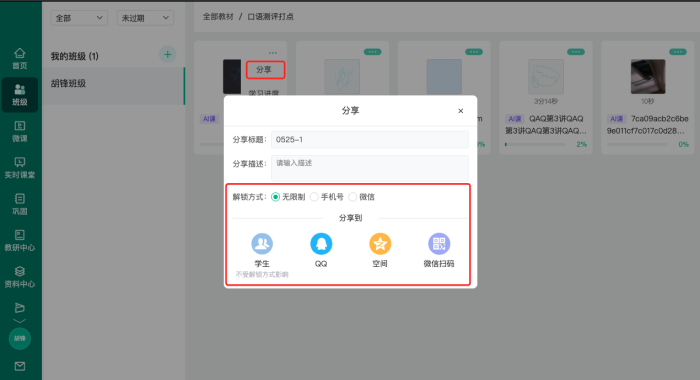Expand more sidebar items with chevron

20,321
